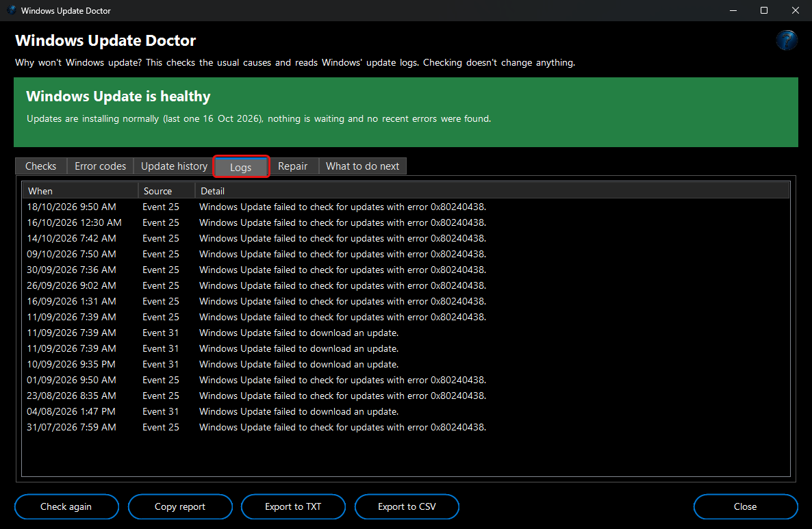Select the 23/08/2026 8:35 AM log row

(406, 396)
